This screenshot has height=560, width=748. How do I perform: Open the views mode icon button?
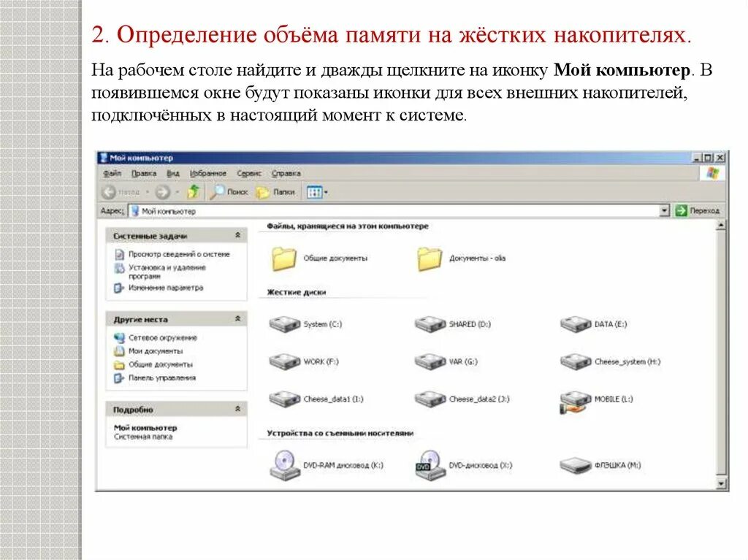[314, 192]
